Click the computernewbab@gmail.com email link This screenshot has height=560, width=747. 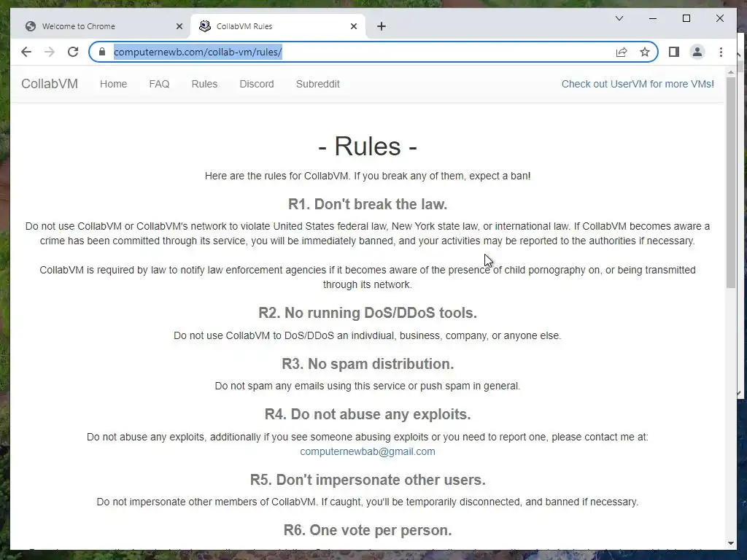coord(368,451)
